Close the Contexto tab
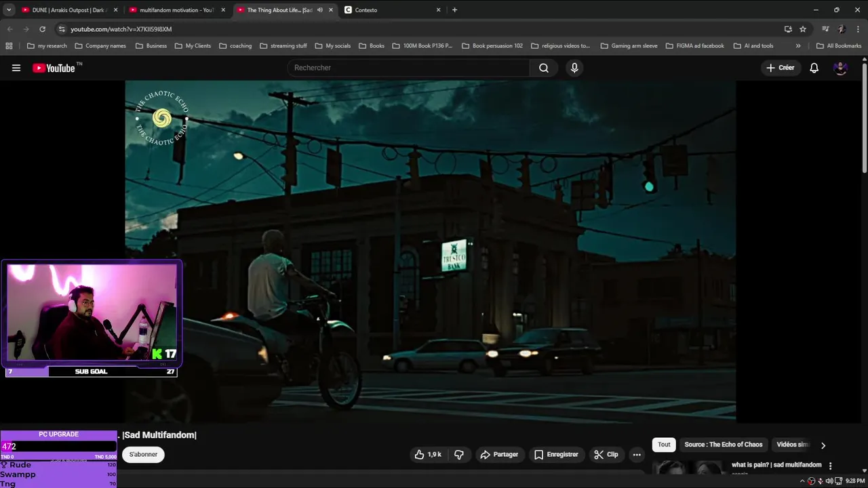 [438, 10]
